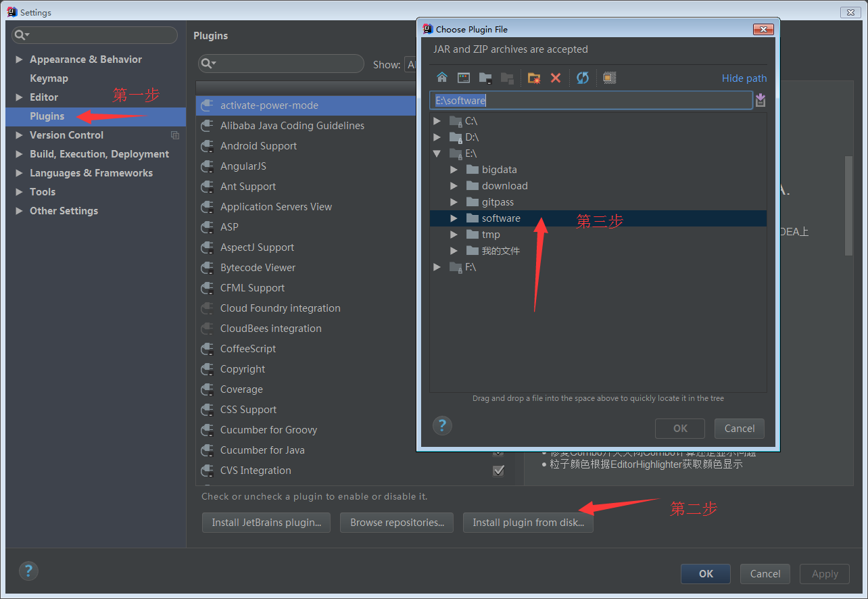The height and width of the screenshot is (599, 868).
Task: Toggle the CVS Integration checkbox
Action: [499, 471]
